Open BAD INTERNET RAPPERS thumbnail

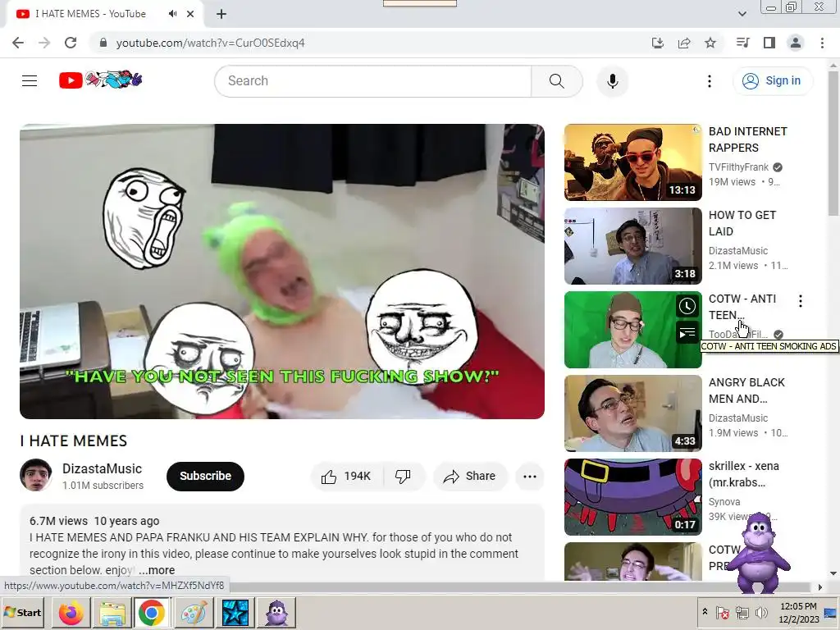click(x=632, y=162)
